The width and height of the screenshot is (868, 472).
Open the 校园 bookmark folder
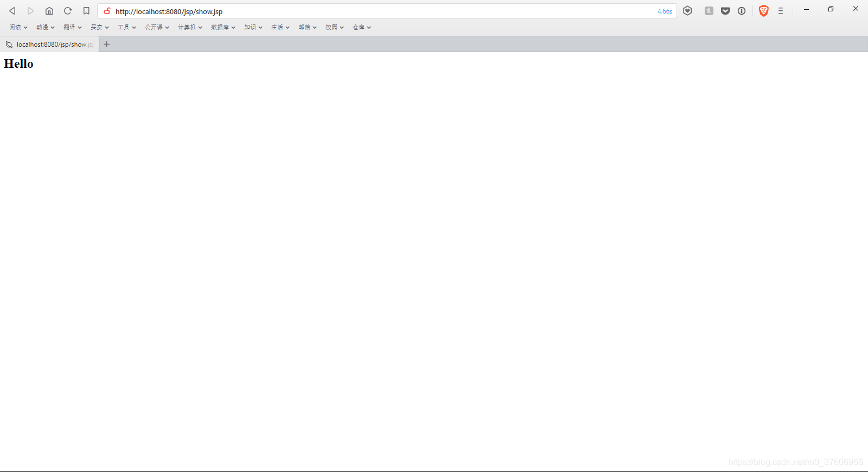335,27
